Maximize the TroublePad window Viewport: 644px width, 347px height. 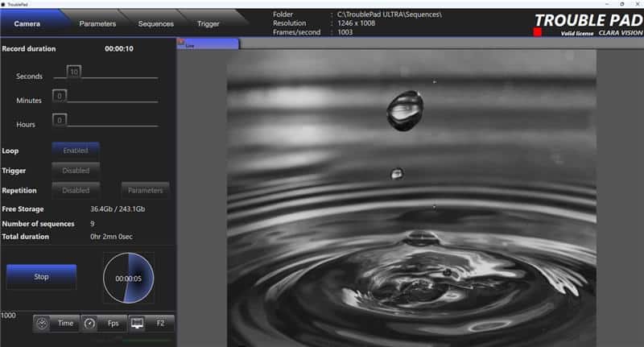tap(621, 4)
